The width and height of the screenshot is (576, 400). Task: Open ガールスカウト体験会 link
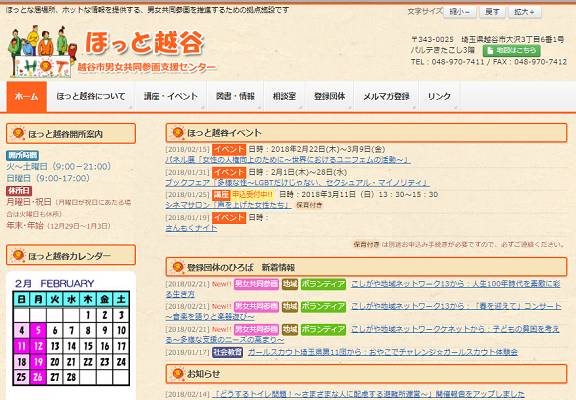coord(382,352)
